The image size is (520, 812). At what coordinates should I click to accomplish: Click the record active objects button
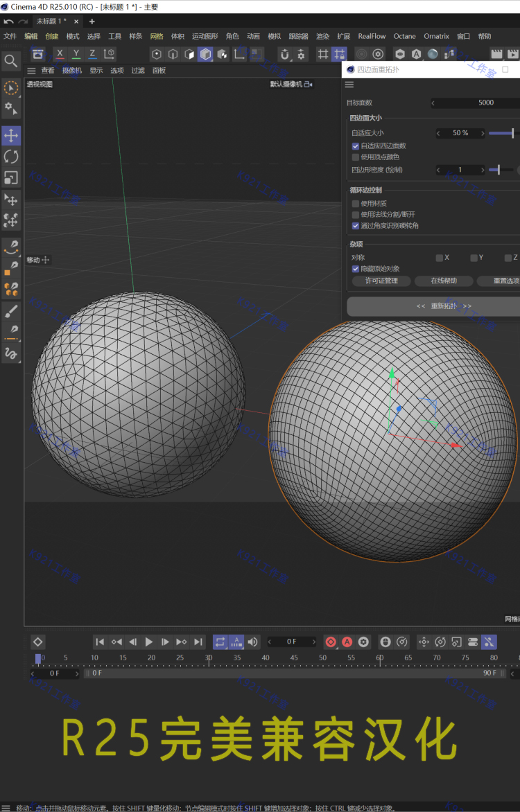click(331, 642)
